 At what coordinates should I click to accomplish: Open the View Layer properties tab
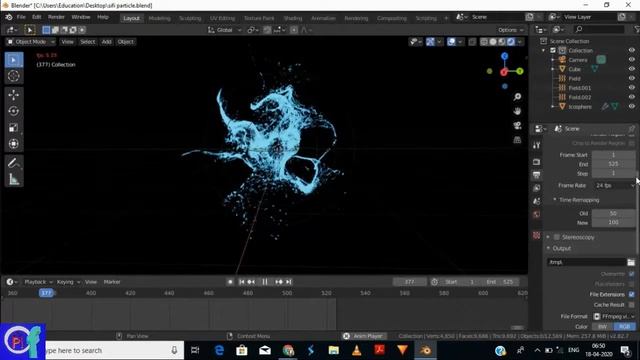coord(536,188)
